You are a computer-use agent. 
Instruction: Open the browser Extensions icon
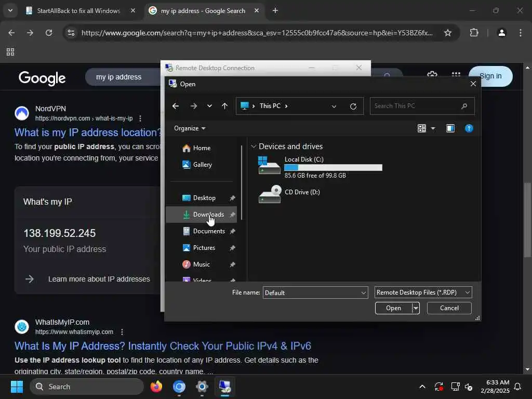[x=474, y=33]
